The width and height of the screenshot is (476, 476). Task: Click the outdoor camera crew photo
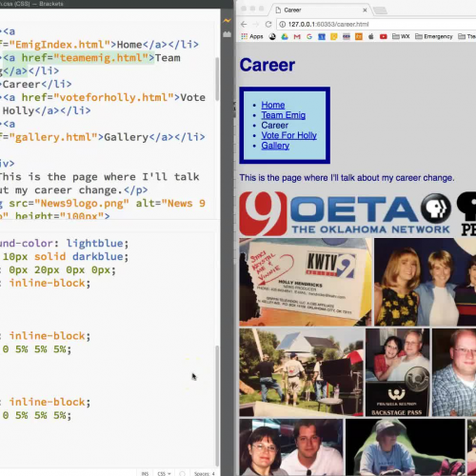pos(302,372)
